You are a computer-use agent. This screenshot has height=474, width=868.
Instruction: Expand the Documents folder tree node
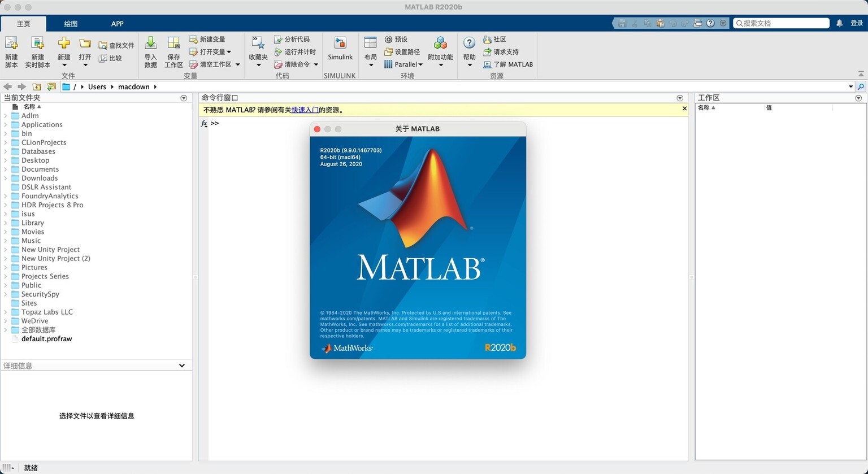pos(6,169)
